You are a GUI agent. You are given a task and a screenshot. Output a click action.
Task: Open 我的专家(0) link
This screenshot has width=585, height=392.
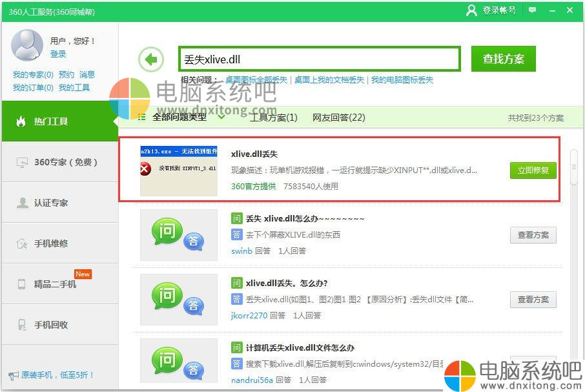coord(33,75)
